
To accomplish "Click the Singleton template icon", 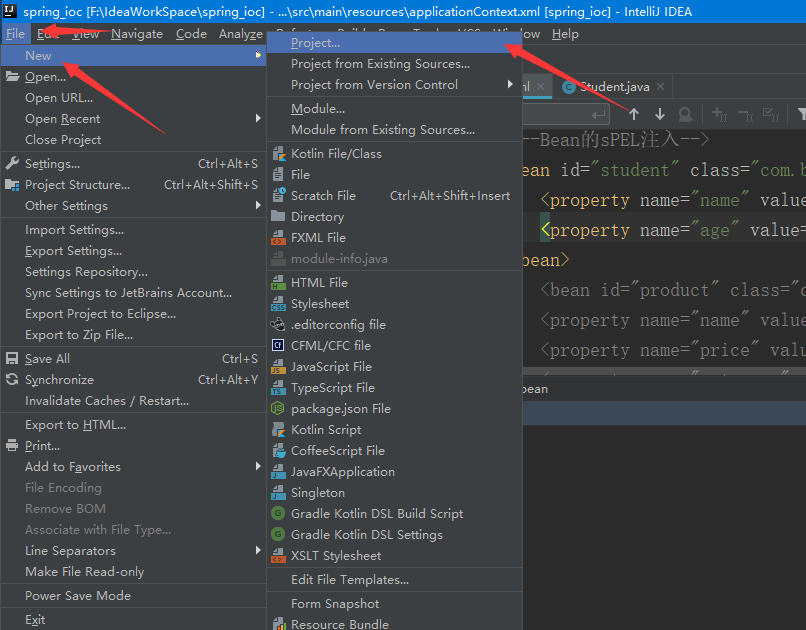I will pyautogui.click(x=278, y=493).
